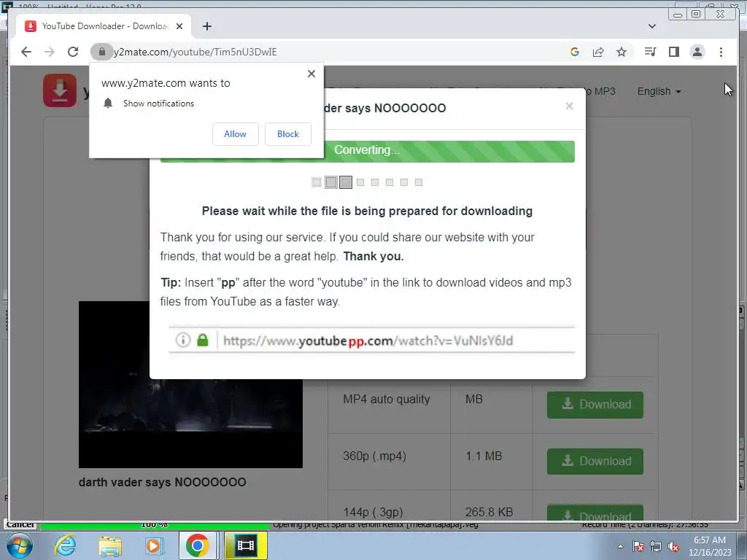Click the video title 'darth vader says NOOOOOOO'
This screenshot has height=560, width=747.
coord(163,483)
